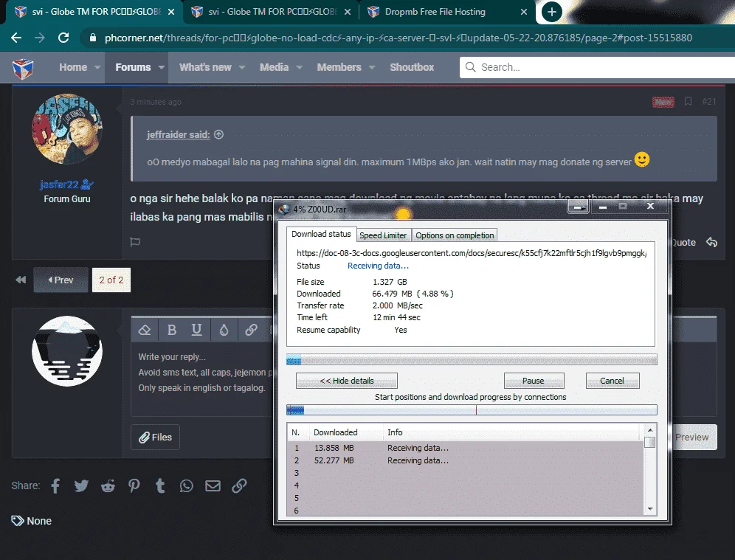This screenshot has height=560, width=735.
Task: Expand the Home menu dropdown arrow
Action: pyautogui.click(x=97, y=67)
